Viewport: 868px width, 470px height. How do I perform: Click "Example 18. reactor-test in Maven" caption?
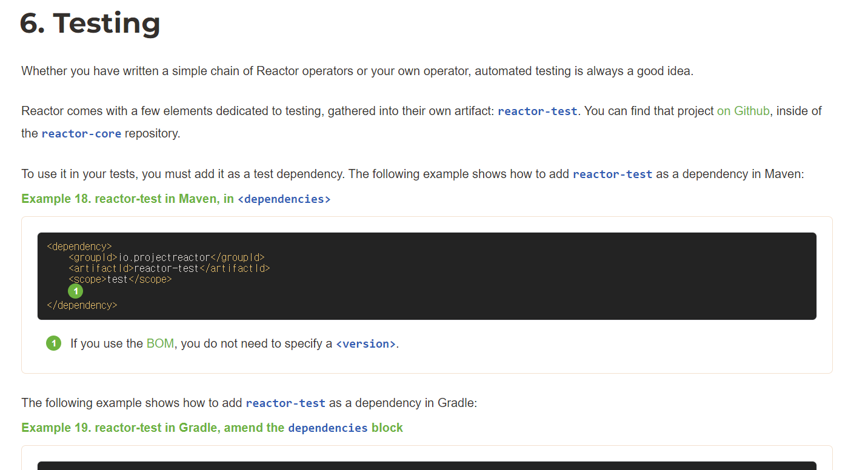click(x=176, y=199)
